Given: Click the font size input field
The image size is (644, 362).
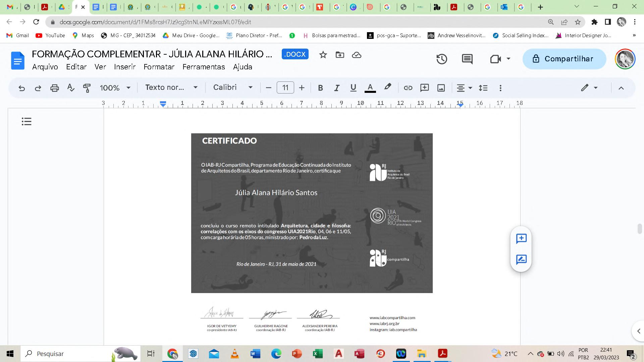Looking at the screenshot, I should pos(285,88).
